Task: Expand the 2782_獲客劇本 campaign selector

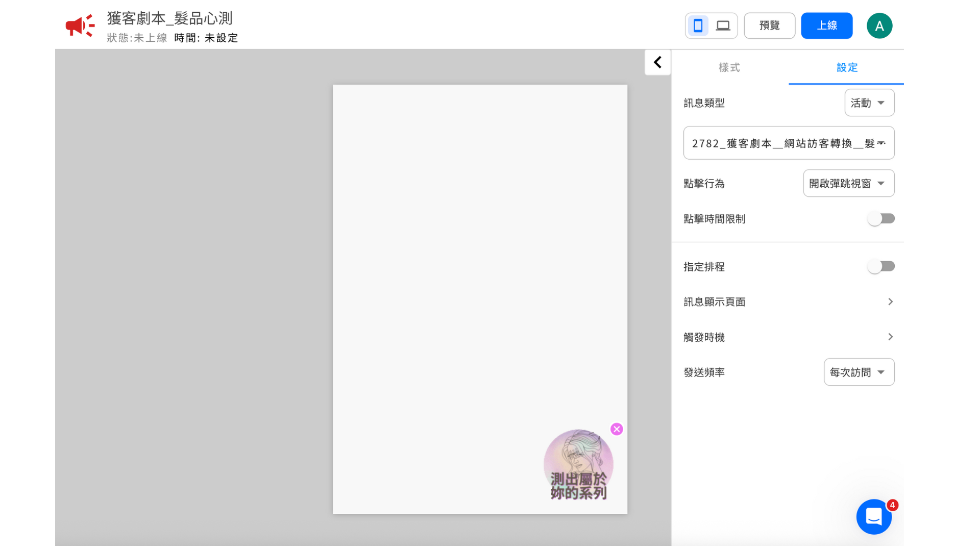Action: [x=789, y=143]
